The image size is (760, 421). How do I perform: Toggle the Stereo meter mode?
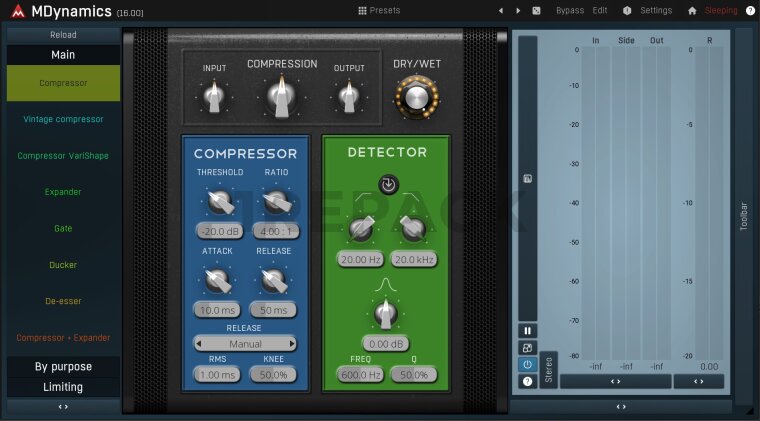tap(548, 369)
